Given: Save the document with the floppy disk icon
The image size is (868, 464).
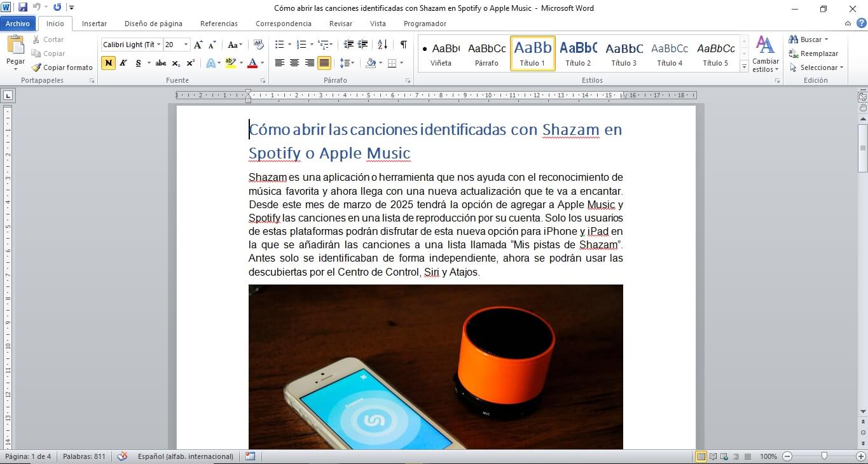Looking at the screenshot, I should point(23,8).
